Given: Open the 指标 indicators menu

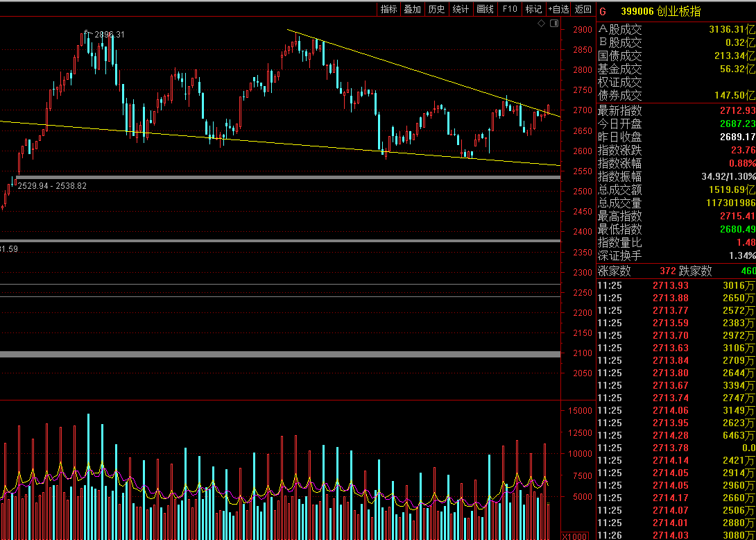Looking at the screenshot, I should 389,9.
